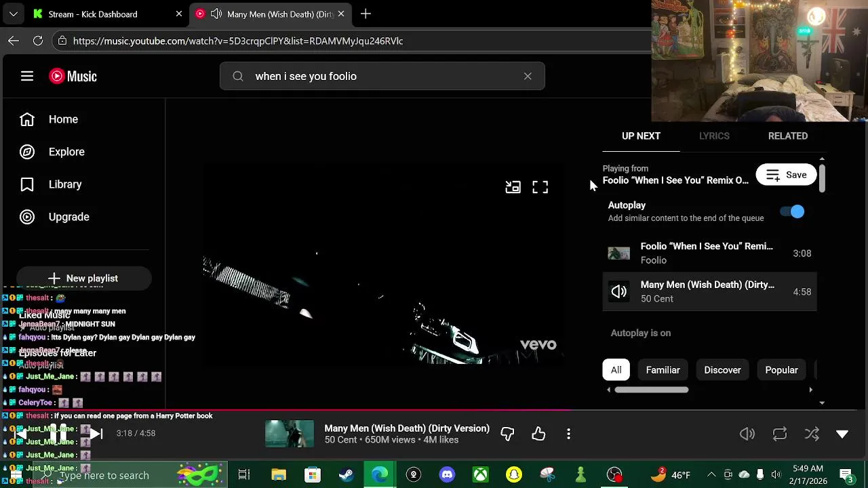
Task: Open tab search dropdown in browser
Action: click(13, 14)
